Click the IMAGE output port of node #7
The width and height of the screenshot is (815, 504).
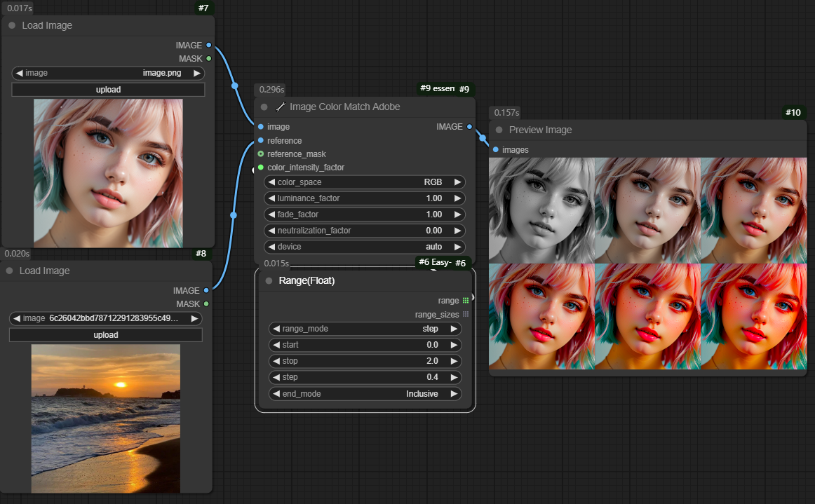coord(209,45)
